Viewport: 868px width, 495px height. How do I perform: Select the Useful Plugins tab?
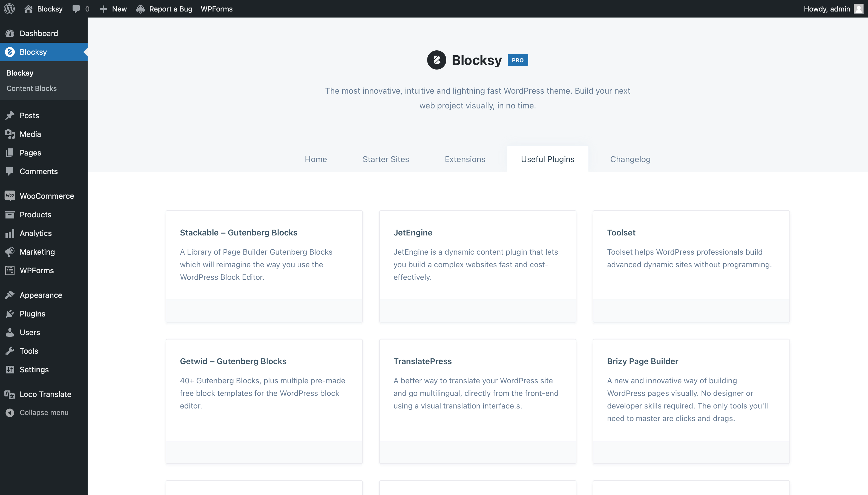coord(547,159)
